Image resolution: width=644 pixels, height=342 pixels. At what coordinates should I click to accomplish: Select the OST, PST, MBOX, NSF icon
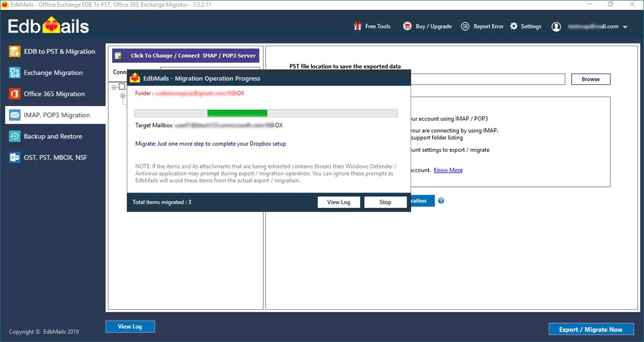coord(14,157)
